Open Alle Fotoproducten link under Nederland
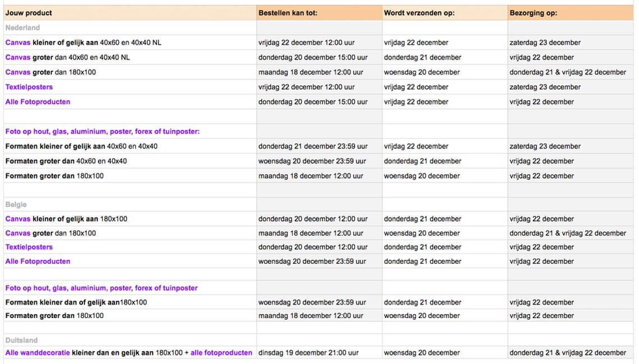The width and height of the screenshot is (639, 364). point(38,102)
